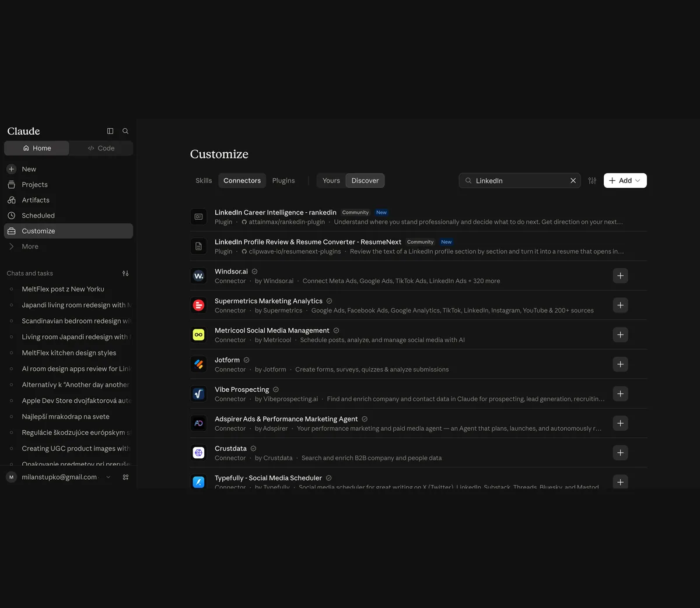This screenshot has width=700, height=608.
Task: Open the Skills tab
Action: coord(204,181)
